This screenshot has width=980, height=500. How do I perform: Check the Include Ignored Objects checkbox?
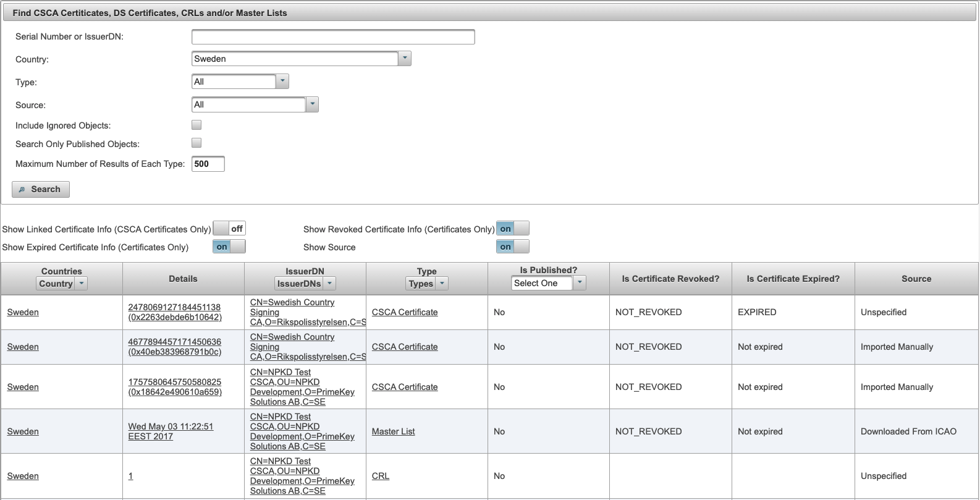pos(196,125)
